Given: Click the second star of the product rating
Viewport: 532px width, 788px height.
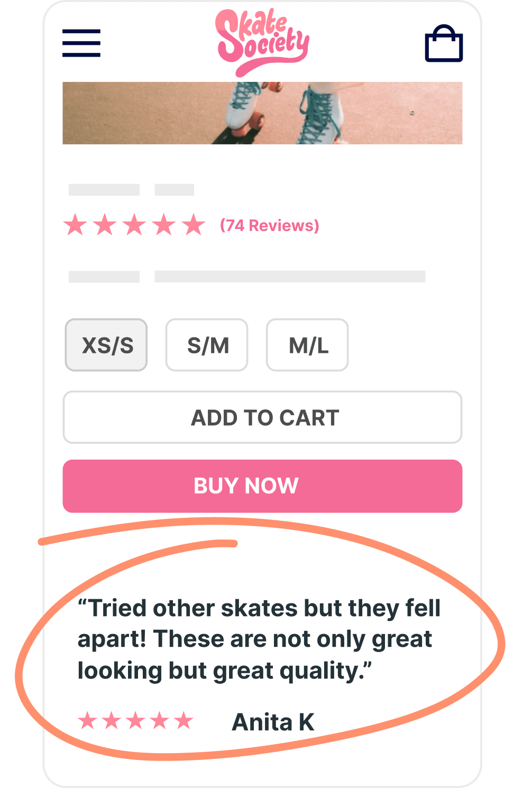Looking at the screenshot, I should click(x=105, y=225).
